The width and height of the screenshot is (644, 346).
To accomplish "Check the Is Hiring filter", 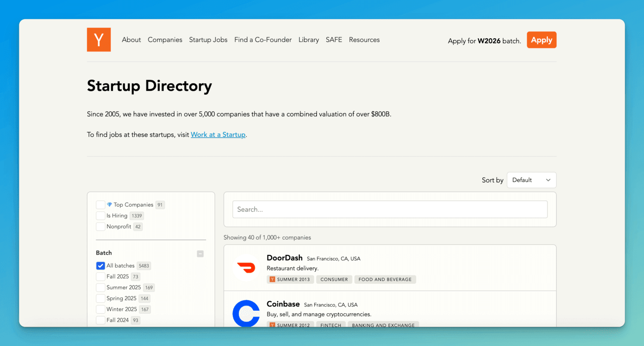I will point(100,216).
